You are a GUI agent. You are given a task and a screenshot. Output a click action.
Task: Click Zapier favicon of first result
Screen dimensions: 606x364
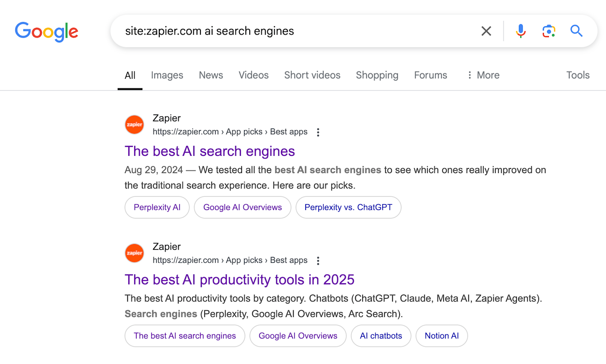pyautogui.click(x=134, y=125)
